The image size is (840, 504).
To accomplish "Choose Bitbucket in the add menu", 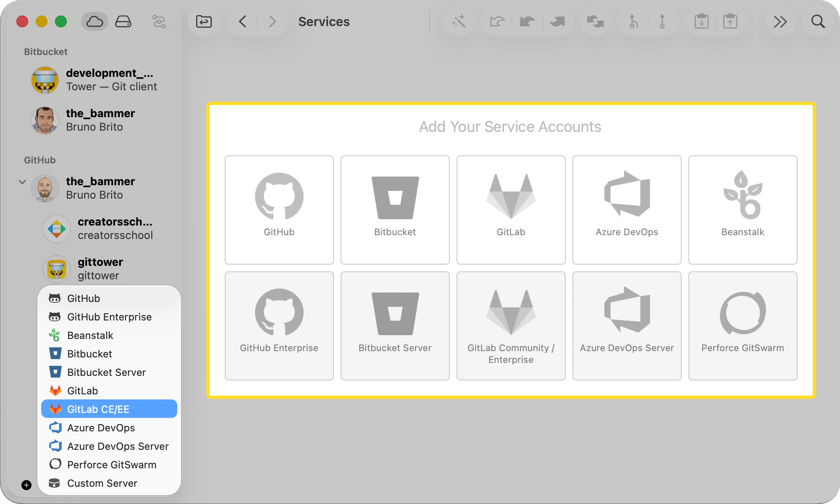I will [x=109, y=354].
